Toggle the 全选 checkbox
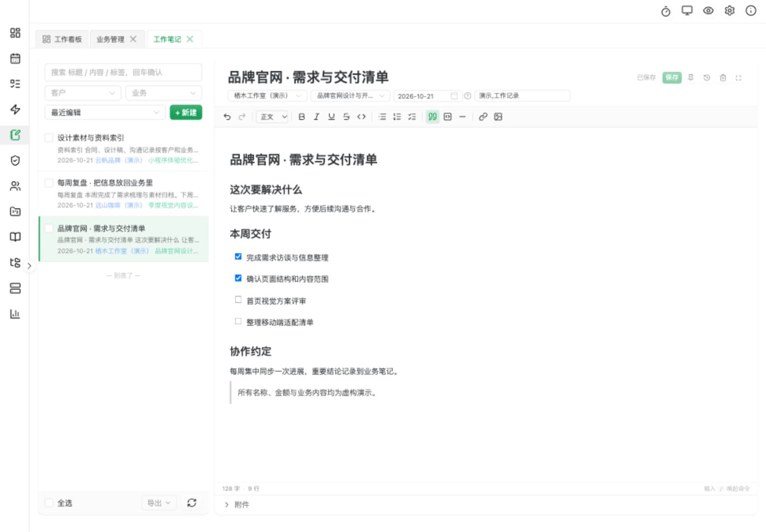The height and width of the screenshot is (532, 766). click(x=49, y=503)
